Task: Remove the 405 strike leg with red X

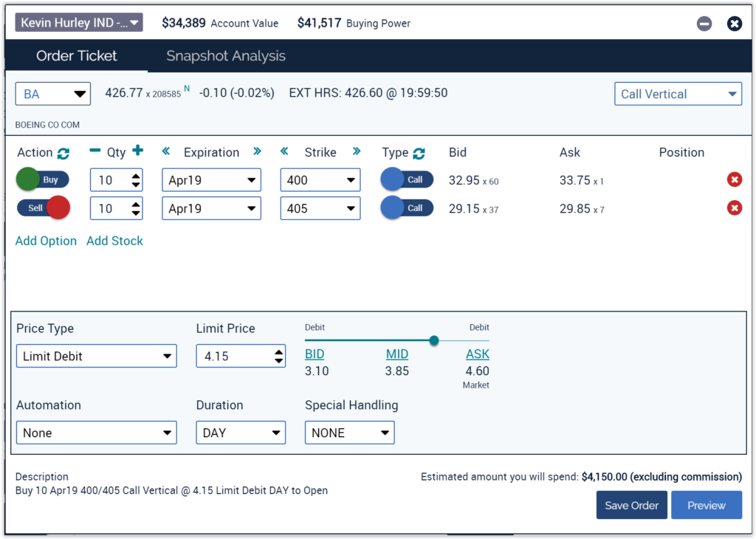Action: 734,208
